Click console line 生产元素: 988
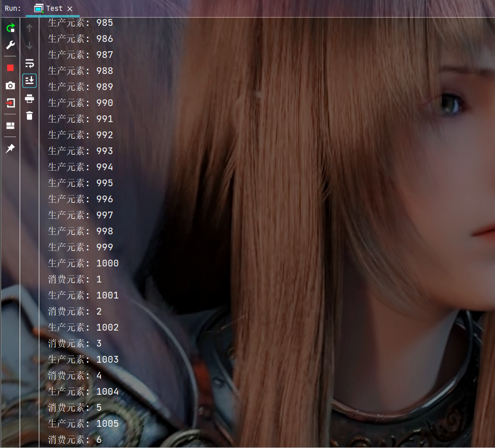This screenshot has height=448, width=495. pos(81,71)
